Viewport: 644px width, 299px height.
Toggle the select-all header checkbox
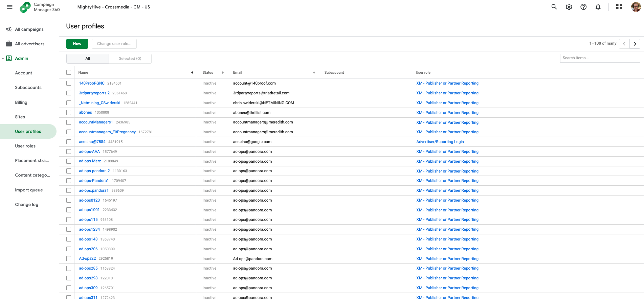click(x=69, y=72)
